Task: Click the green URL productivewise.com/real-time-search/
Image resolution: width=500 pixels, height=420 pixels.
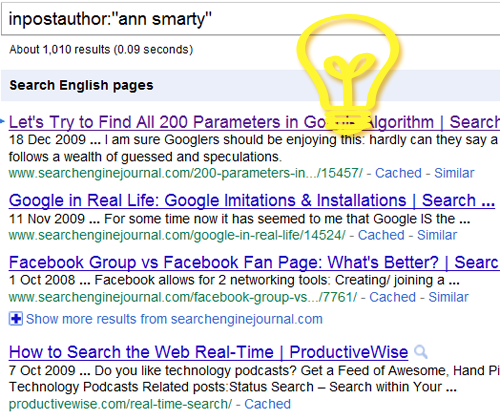Action: click(x=120, y=404)
